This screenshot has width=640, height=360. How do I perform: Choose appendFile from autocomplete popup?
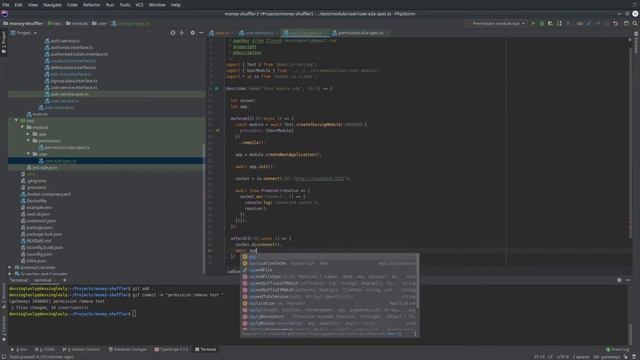tap(329, 270)
